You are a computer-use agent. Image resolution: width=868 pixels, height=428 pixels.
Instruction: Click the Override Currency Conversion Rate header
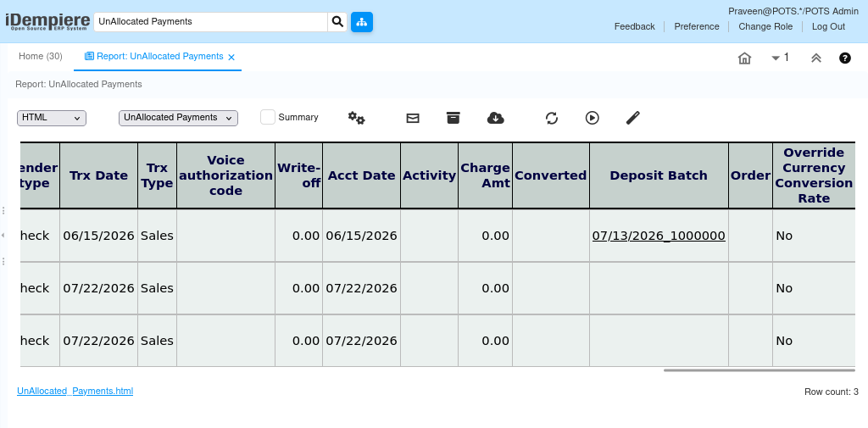click(814, 175)
